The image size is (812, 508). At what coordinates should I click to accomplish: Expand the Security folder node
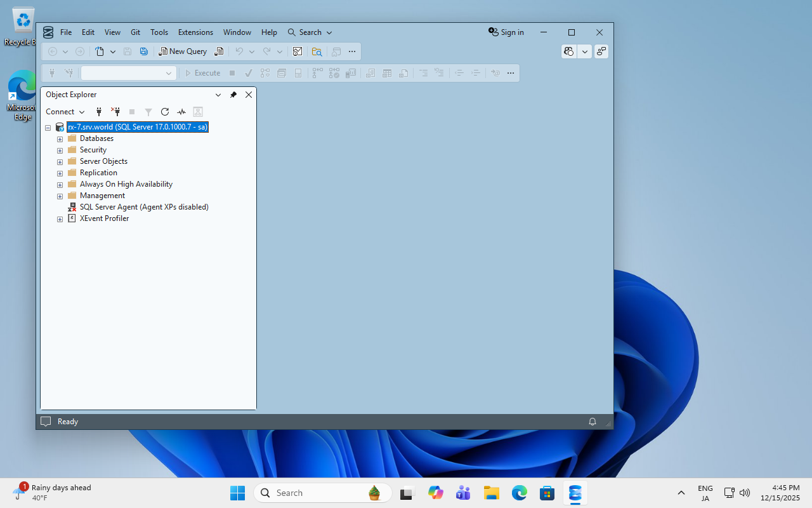[x=60, y=150]
